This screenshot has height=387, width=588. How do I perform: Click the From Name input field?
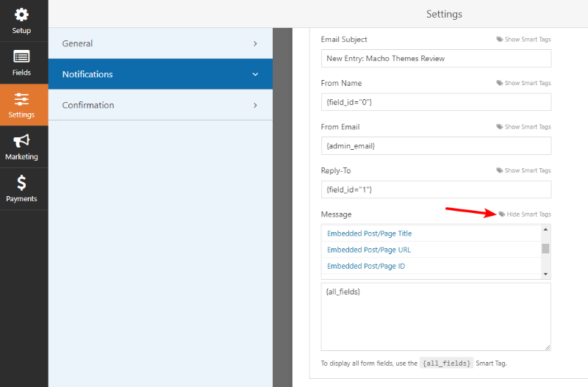click(436, 102)
